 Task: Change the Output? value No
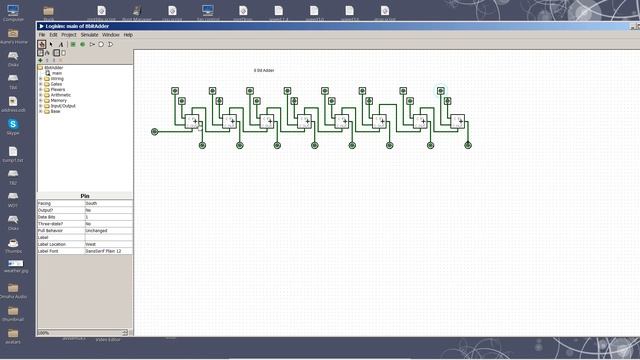click(108, 210)
